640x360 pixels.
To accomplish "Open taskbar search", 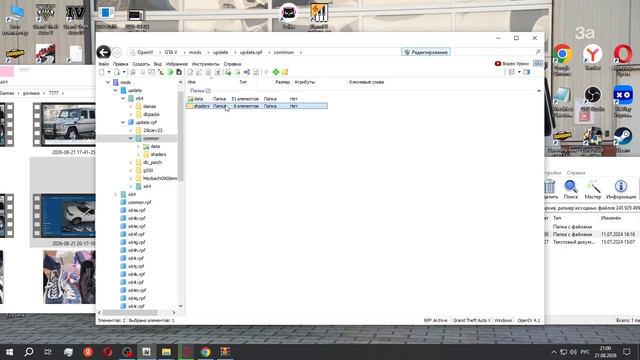I will tap(29, 351).
